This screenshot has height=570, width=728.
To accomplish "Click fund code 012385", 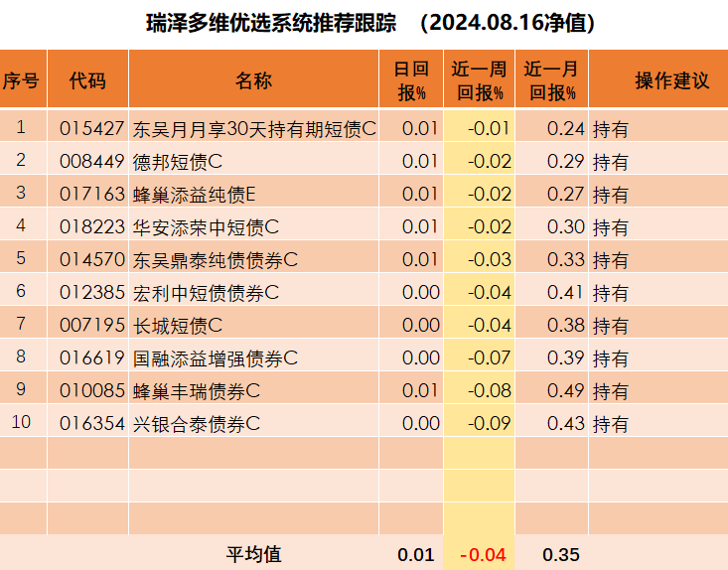I will coord(92,292).
